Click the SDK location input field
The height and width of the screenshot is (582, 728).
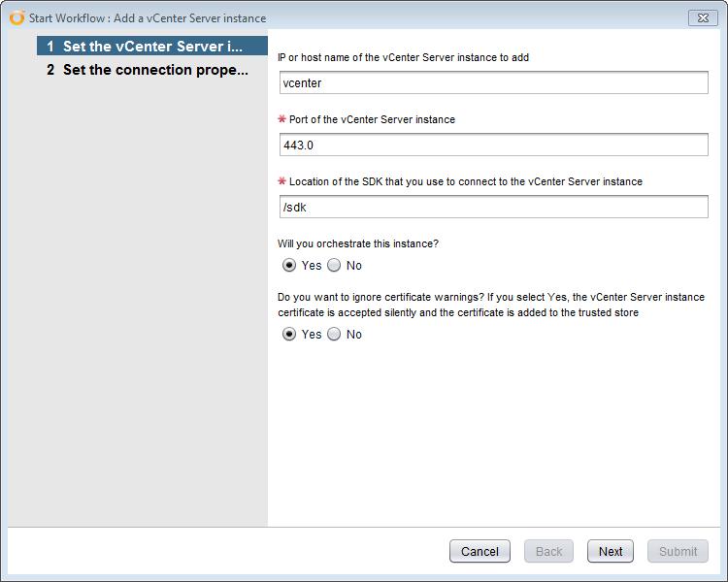coord(493,207)
